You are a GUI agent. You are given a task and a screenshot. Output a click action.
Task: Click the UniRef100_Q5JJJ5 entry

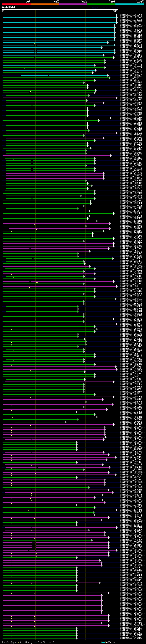tap(131, 45)
